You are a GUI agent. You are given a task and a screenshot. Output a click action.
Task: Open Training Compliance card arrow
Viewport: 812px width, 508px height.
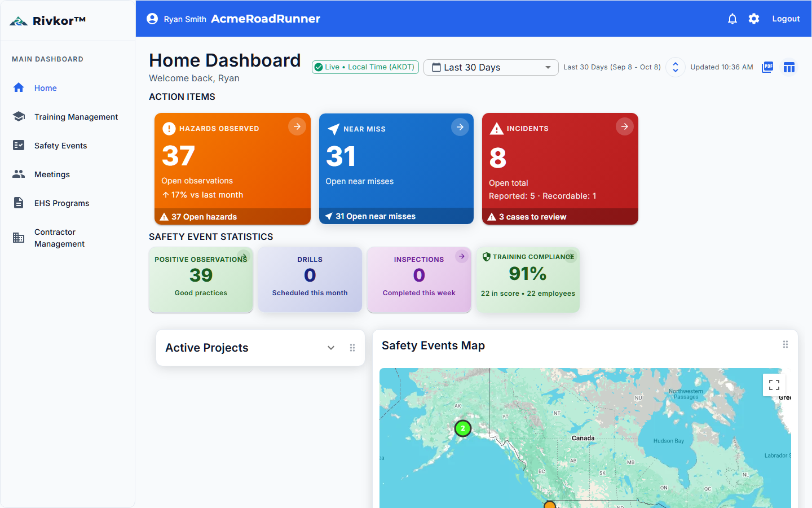click(x=571, y=256)
